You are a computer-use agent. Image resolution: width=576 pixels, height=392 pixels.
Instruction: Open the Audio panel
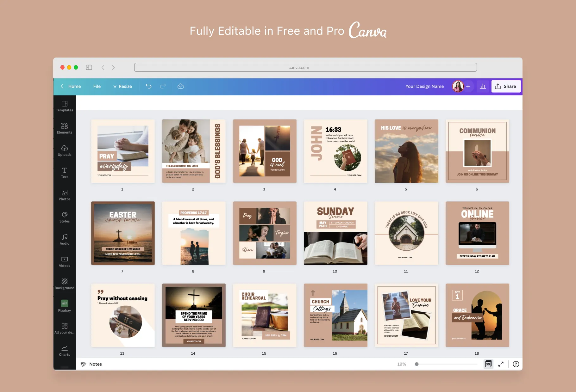click(x=65, y=240)
